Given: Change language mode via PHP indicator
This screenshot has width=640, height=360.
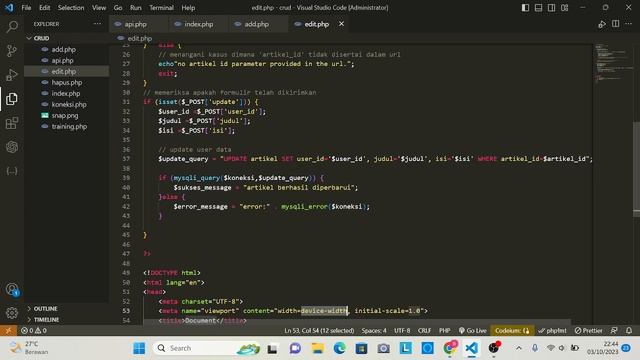Looking at the screenshot, I should click(444, 331).
